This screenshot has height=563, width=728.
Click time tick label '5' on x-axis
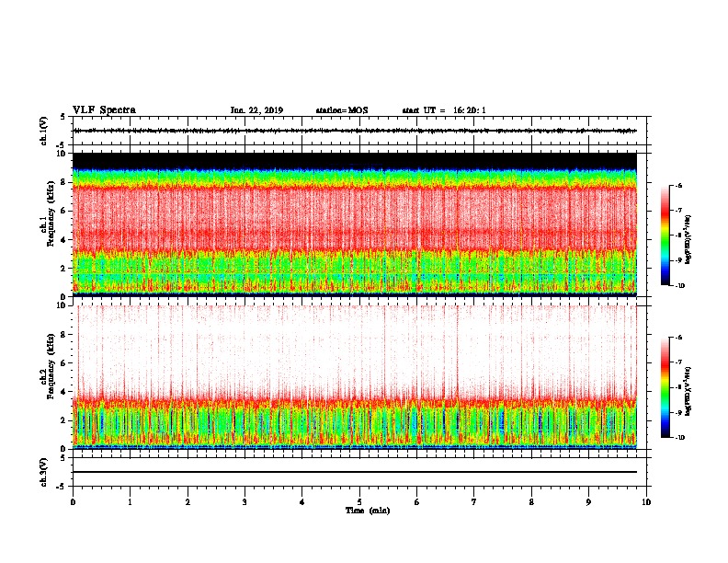(359, 502)
